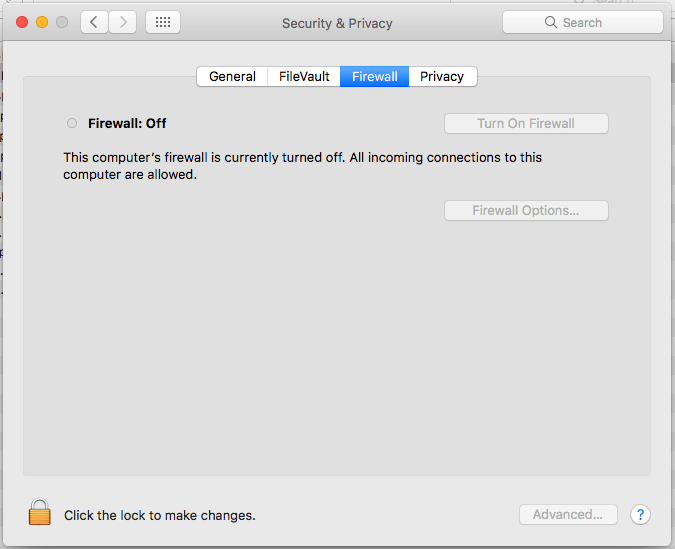This screenshot has width=675, height=549.
Task: Show all preferences with grid icon
Action: pyautogui.click(x=163, y=22)
